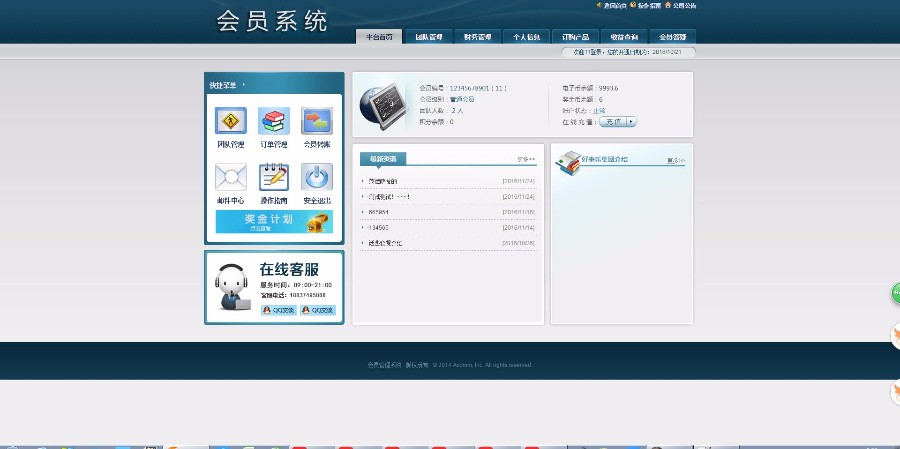
Task: Open the 奖金计划 banner
Action: (274, 222)
